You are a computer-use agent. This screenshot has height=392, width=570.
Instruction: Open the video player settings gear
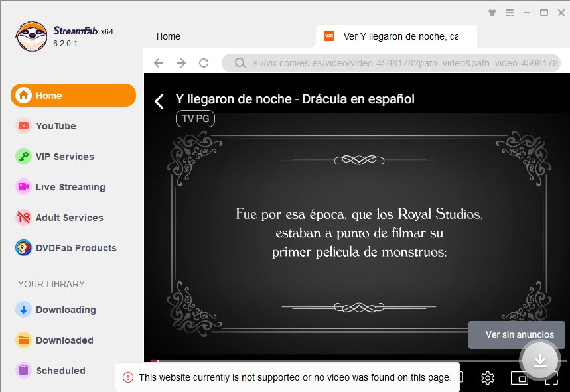pos(488,378)
